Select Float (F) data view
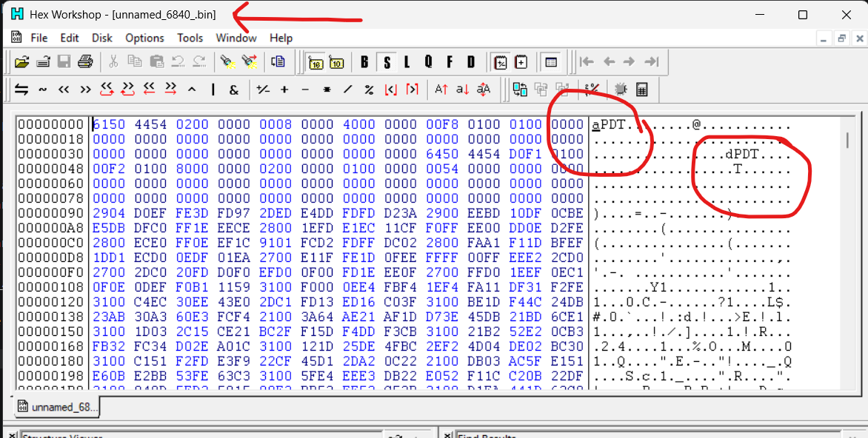The height and width of the screenshot is (438, 868). (450, 62)
